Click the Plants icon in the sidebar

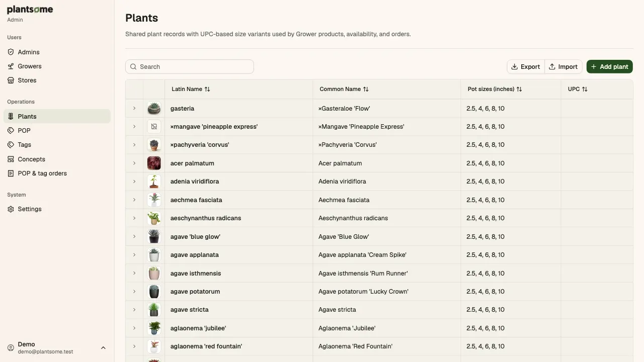[11, 116]
